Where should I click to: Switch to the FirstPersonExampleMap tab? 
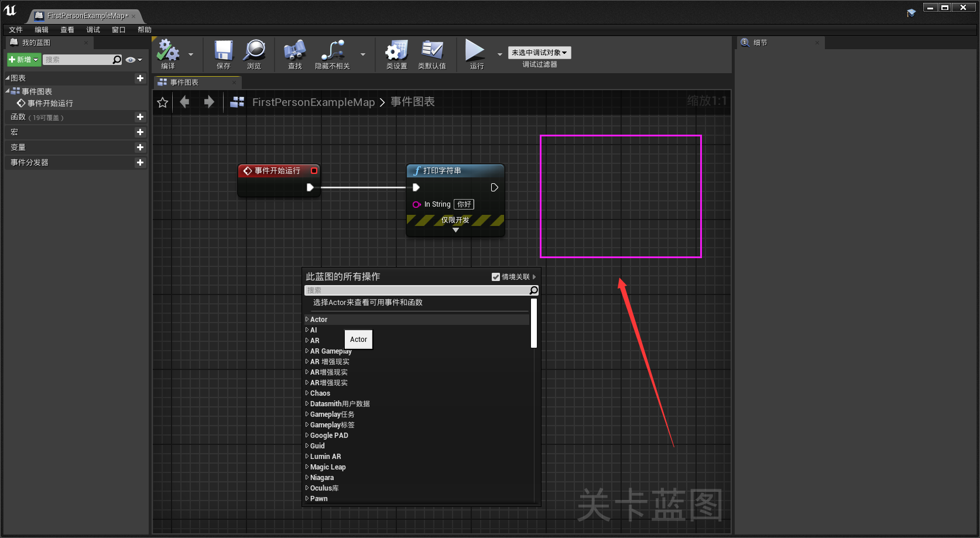[x=87, y=16]
